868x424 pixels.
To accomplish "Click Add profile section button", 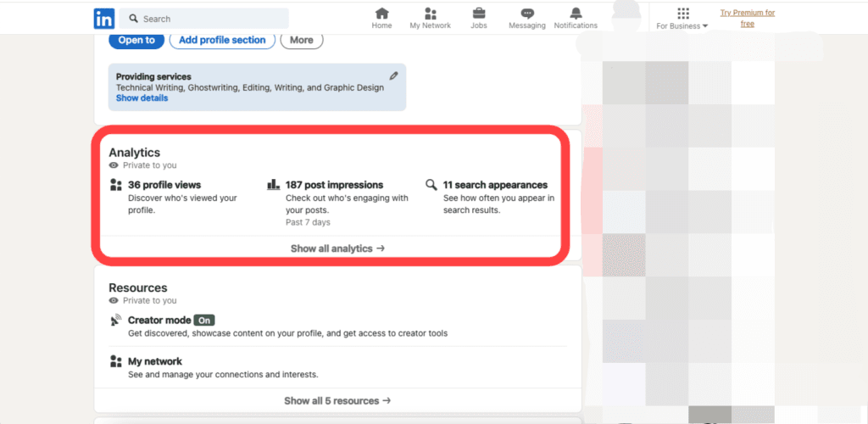I will point(222,40).
